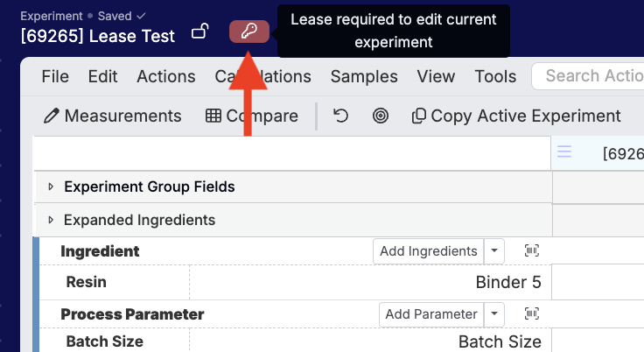Open the Add Parameter dropdown arrow
Viewport: 644px width, 352px height.
tap(494, 314)
